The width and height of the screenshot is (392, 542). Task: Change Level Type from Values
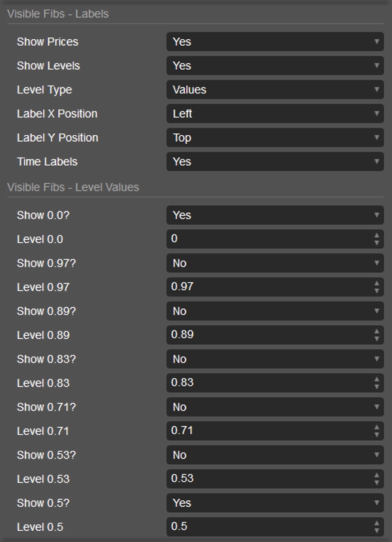274,89
